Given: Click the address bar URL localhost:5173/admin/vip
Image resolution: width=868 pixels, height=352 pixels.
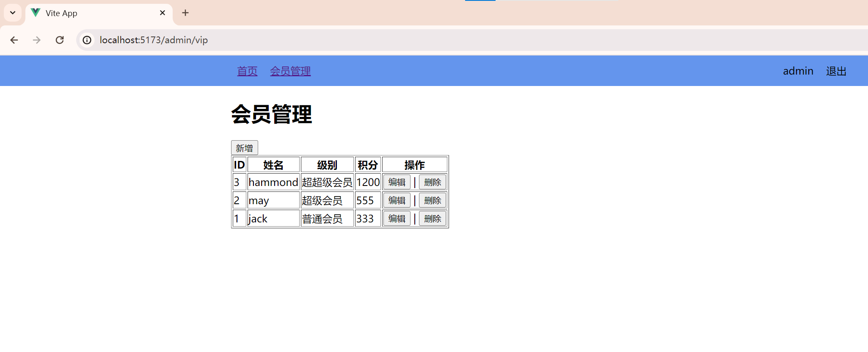Looking at the screenshot, I should click(x=154, y=40).
